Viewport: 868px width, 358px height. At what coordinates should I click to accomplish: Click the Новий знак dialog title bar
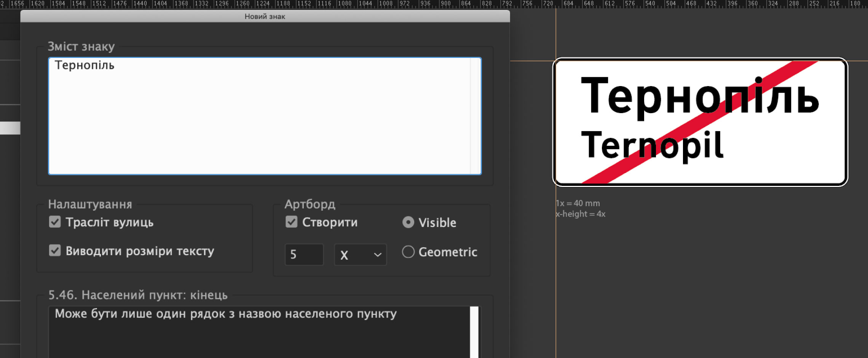(265, 16)
